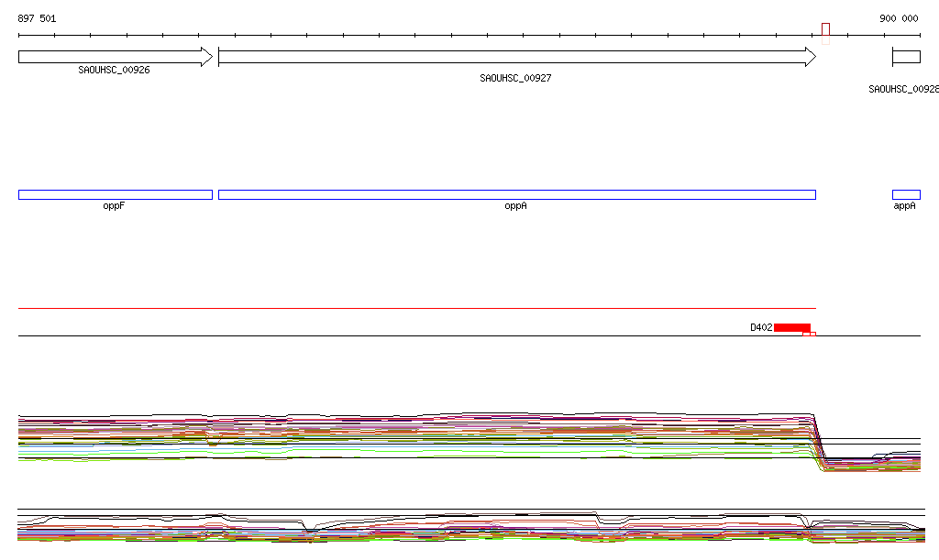This screenshot has height=560, width=939.
Task: Click the 900 000 coordinate label
Action: point(899,18)
